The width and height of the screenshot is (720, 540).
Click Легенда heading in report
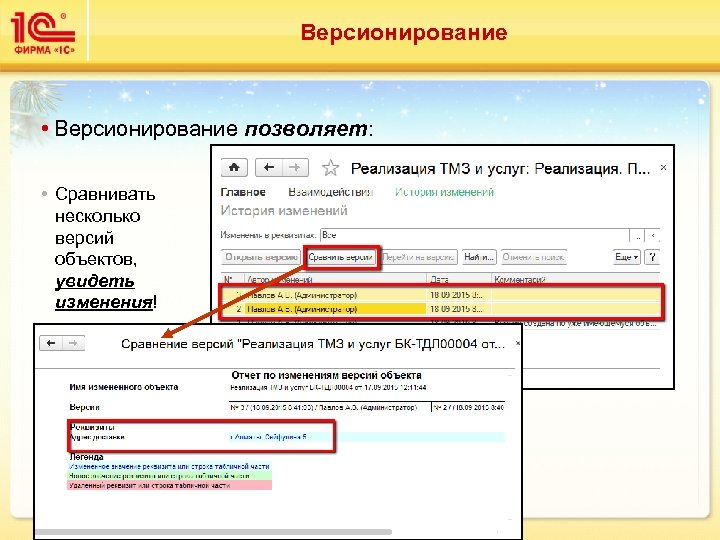(86, 457)
